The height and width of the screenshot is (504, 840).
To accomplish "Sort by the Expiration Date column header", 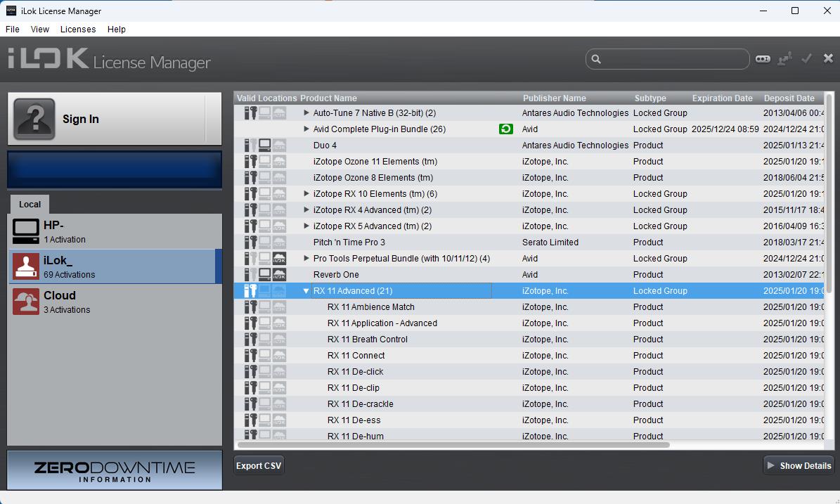I will coord(722,98).
